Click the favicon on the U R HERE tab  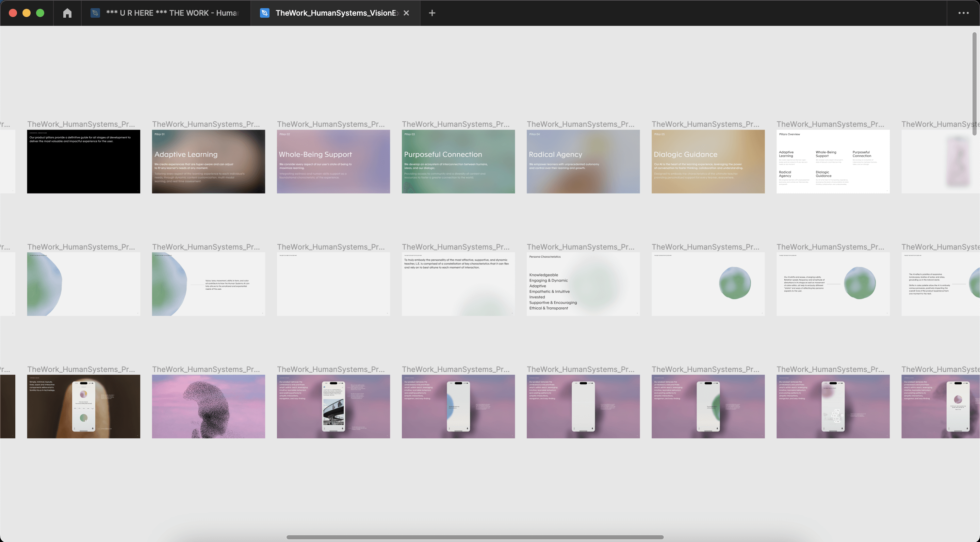pos(95,13)
